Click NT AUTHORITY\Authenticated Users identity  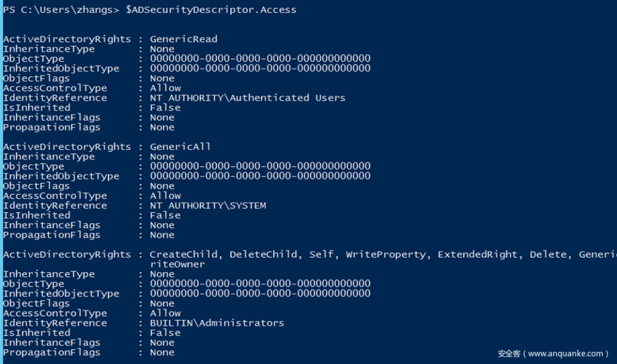tap(247, 98)
